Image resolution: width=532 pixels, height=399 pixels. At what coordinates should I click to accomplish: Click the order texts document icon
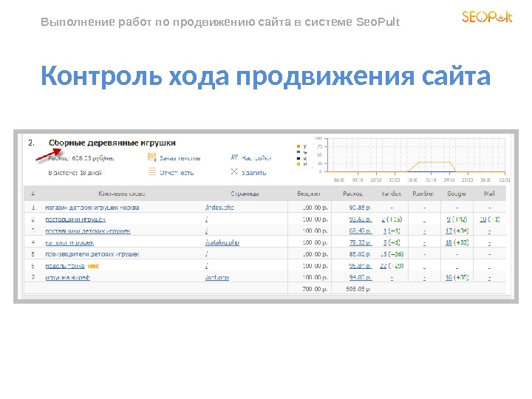(151, 157)
